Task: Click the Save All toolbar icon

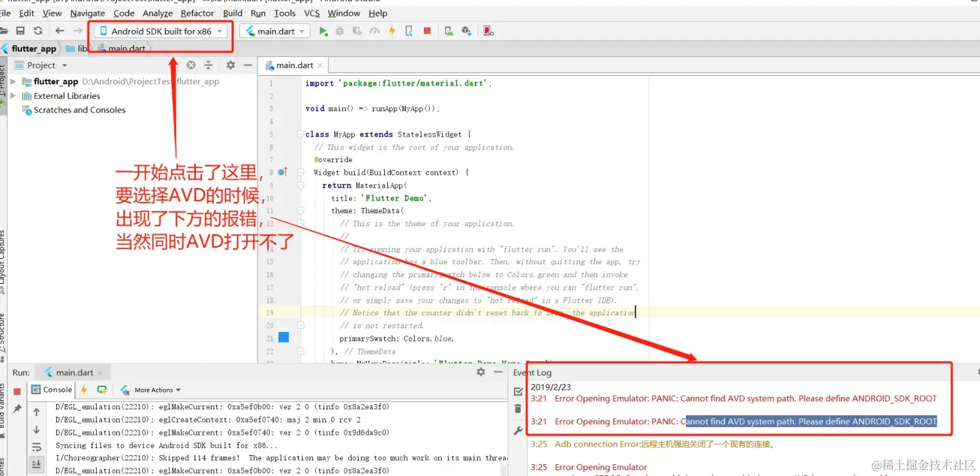Action: click(x=20, y=31)
